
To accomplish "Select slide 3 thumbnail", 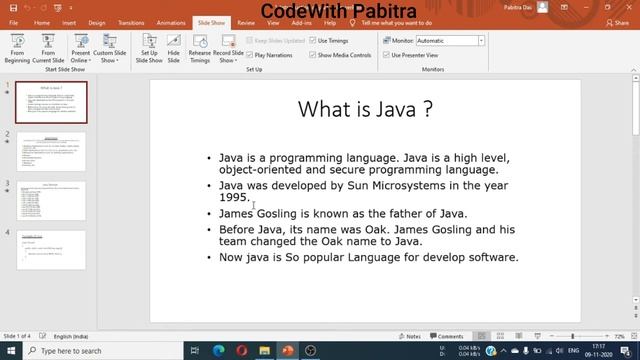I will tap(51, 201).
